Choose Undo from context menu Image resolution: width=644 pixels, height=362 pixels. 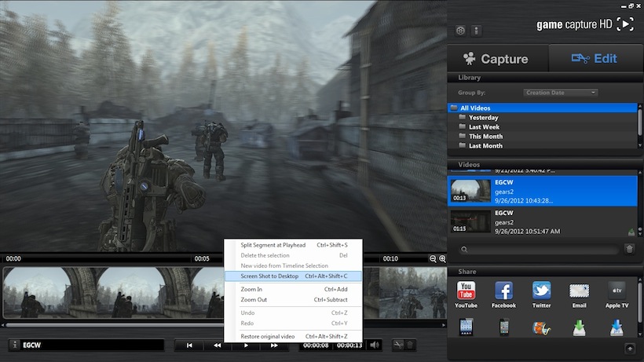[293, 313]
